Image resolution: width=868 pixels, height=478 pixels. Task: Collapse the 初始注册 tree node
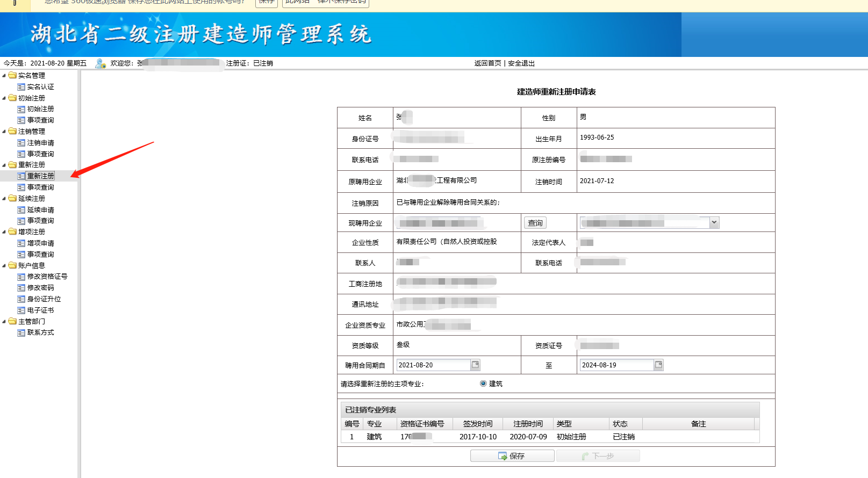pos(4,98)
